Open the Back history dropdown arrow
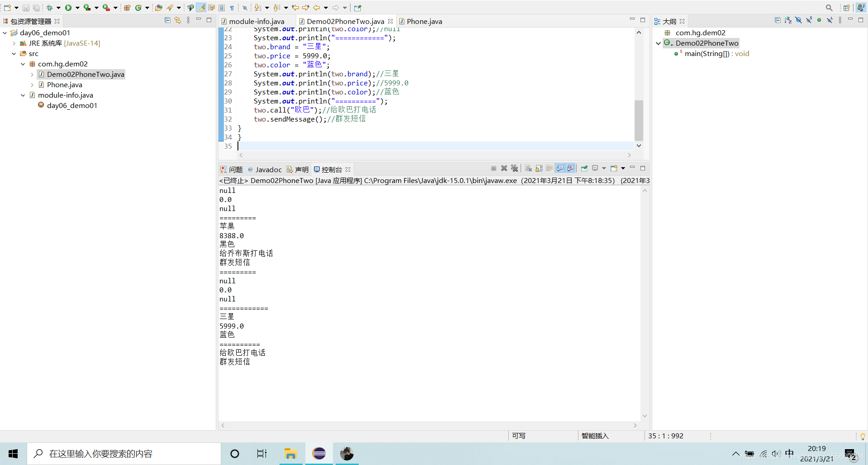Viewport: 868px width, 465px height. (x=326, y=8)
